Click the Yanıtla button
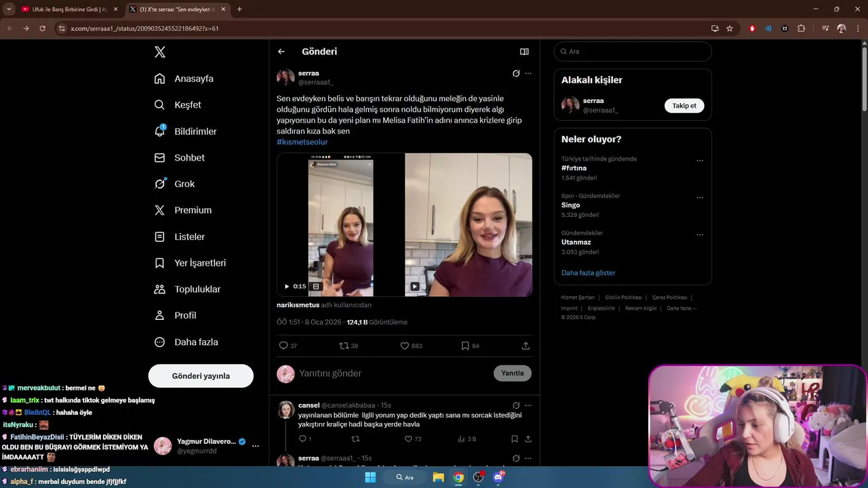Viewport: 868px width, 488px height. [512, 373]
